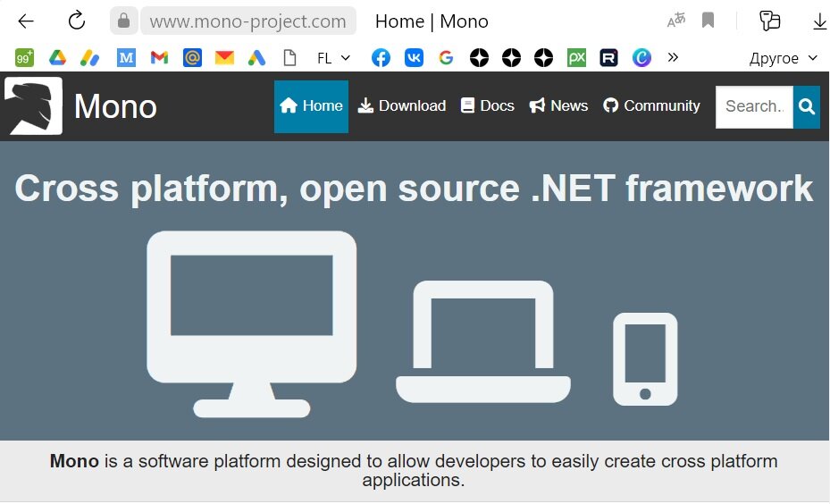Open the page translate icon
Image resolution: width=830 pixels, height=504 pixels.
[676, 21]
